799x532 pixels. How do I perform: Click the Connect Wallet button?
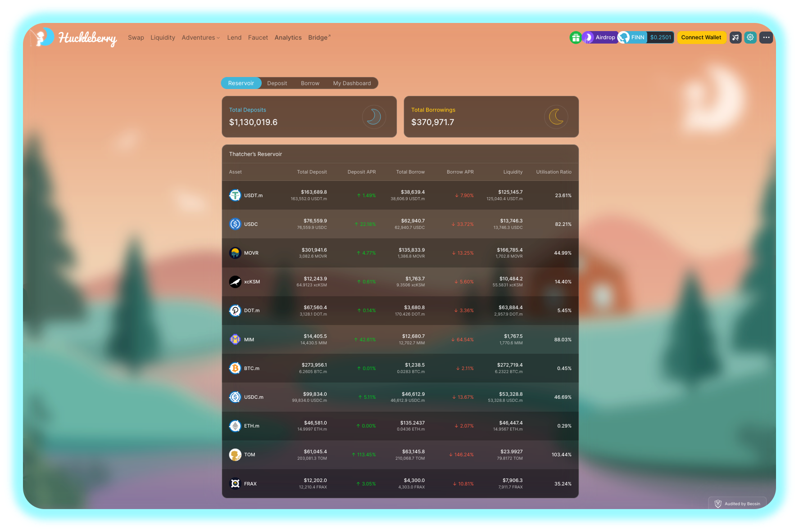pyautogui.click(x=701, y=37)
